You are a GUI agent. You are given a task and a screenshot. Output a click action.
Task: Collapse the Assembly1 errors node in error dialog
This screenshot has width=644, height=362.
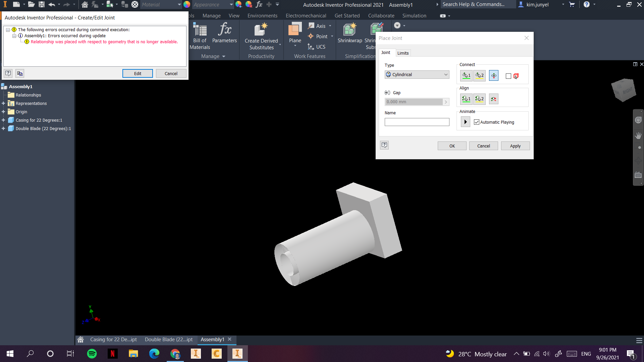tap(14, 36)
